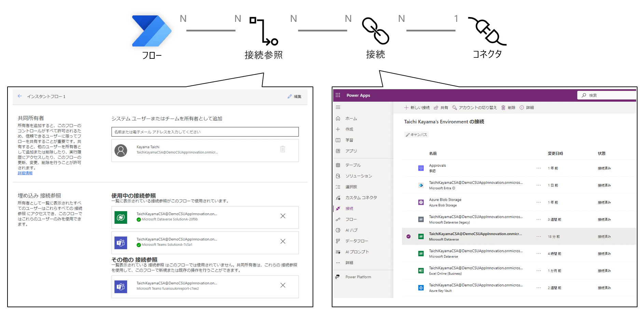Click 詳細 in the command bar
Screen dimensions: 644x311
[527, 108]
